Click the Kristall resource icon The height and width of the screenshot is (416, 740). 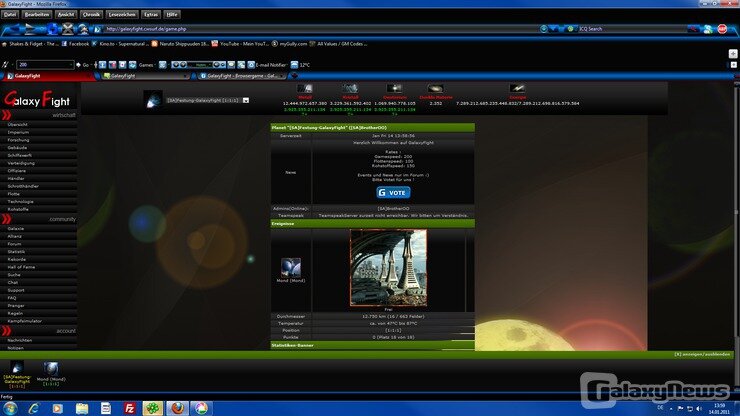pos(350,88)
